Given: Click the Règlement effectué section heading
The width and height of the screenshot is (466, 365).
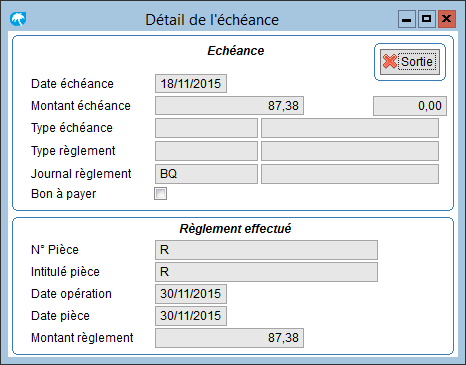Looking at the screenshot, I should click(235, 229).
